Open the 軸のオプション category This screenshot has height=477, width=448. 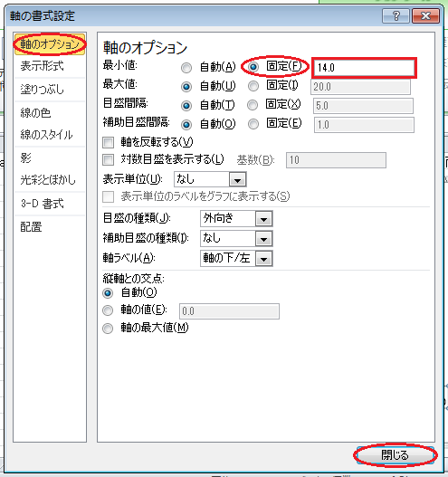point(50,44)
